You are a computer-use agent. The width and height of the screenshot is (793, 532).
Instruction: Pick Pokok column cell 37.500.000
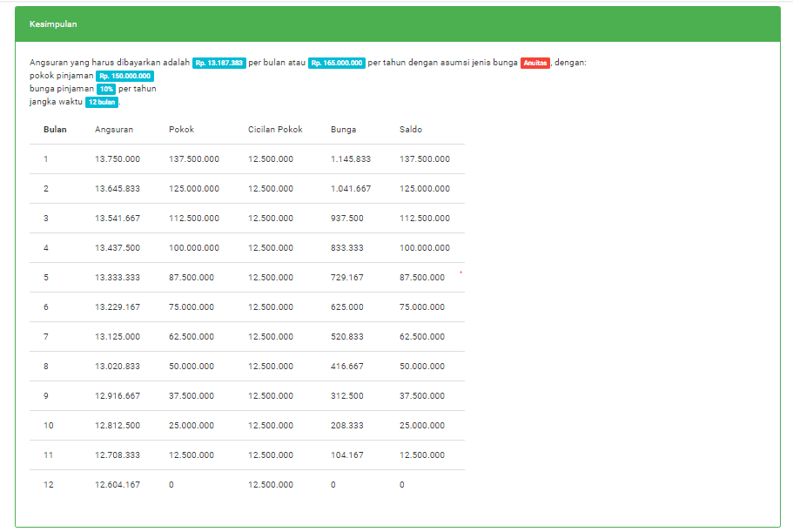(x=192, y=396)
